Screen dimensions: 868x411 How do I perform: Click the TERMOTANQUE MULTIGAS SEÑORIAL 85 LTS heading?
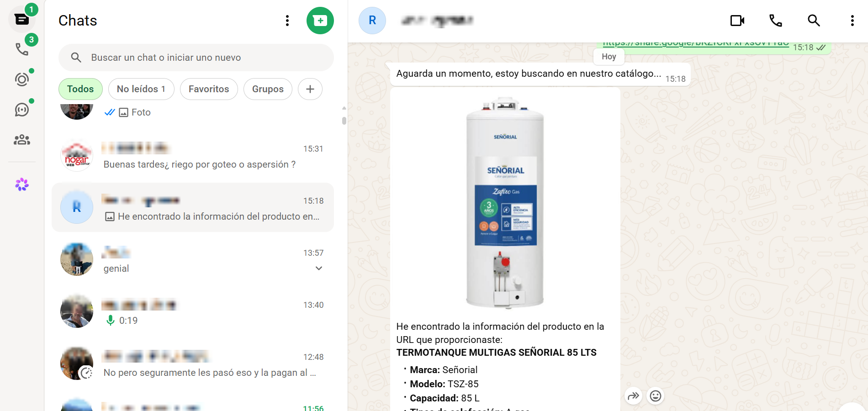(x=497, y=353)
